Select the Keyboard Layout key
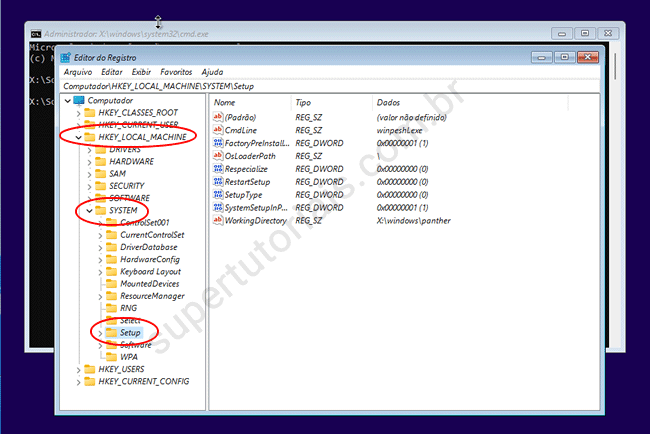The width and height of the screenshot is (650, 434). click(150, 271)
